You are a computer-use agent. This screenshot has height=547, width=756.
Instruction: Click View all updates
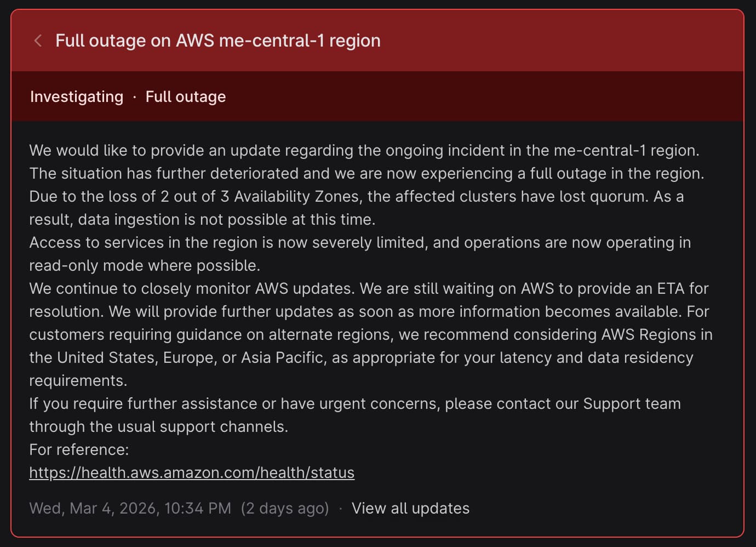(x=411, y=508)
